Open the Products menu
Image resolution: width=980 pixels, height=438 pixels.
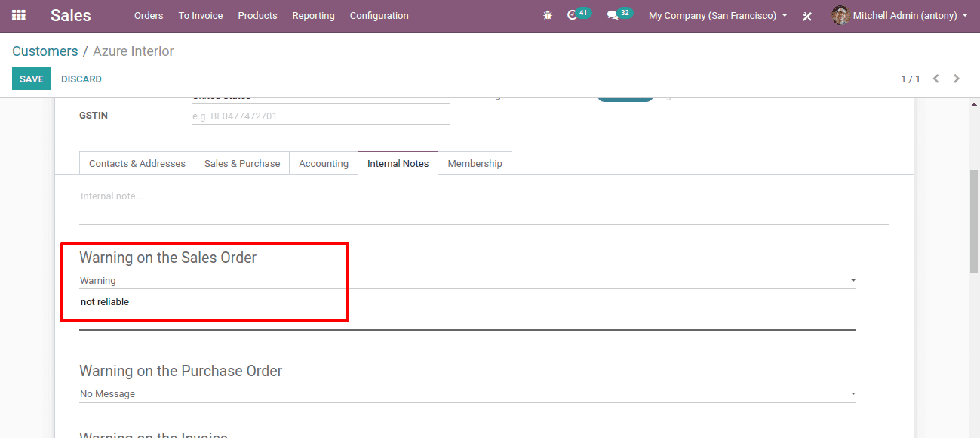pos(257,15)
